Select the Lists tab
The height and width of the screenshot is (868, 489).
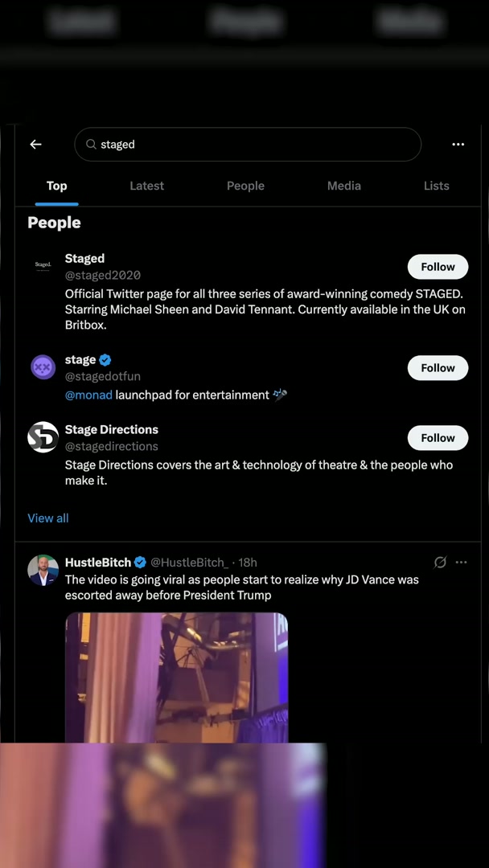pos(436,186)
